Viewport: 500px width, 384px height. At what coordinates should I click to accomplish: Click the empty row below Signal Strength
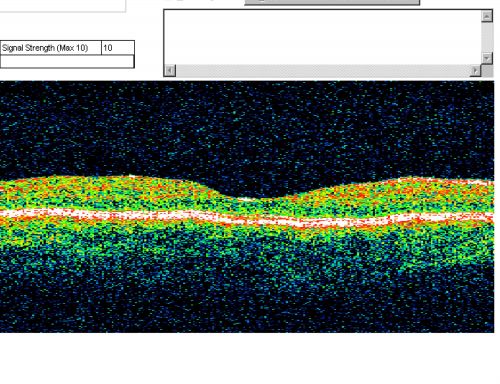(67, 61)
